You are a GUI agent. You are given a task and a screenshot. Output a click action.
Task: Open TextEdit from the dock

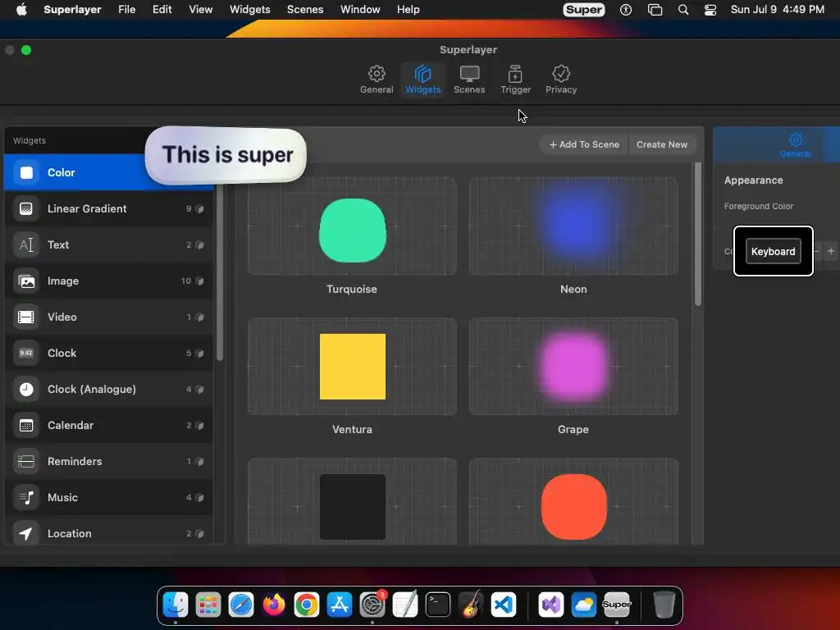pyautogui.click(x=405, y=605)
